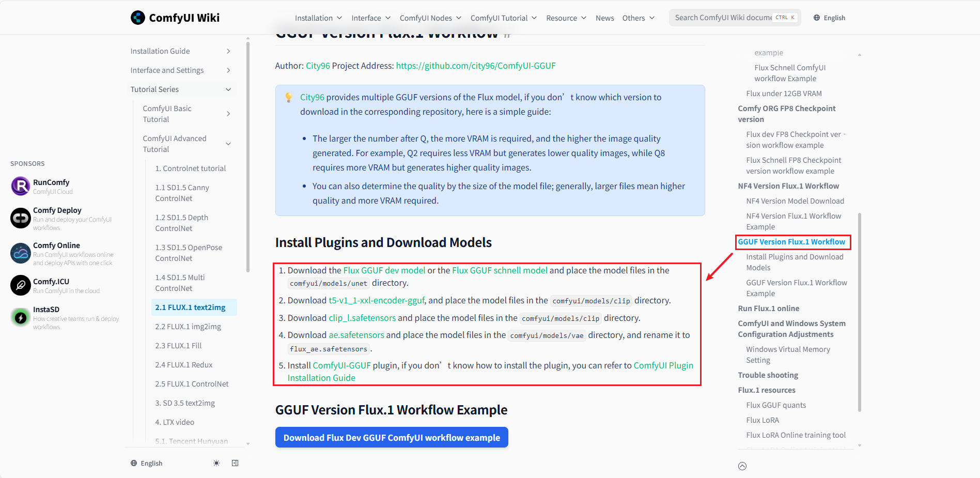This screenshot has width=980, height=478.
Task: Click the InstaSD sponsor icon
Action: click(21, 317)
